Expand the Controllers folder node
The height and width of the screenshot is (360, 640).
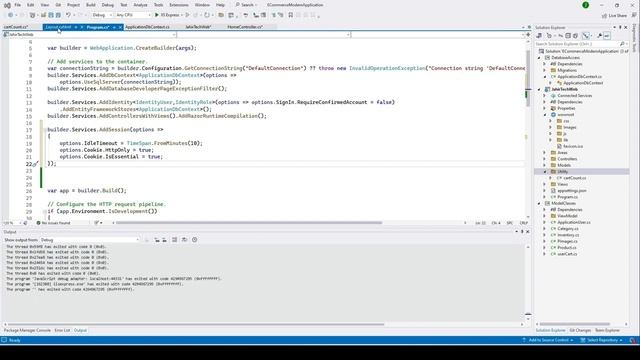545,159
